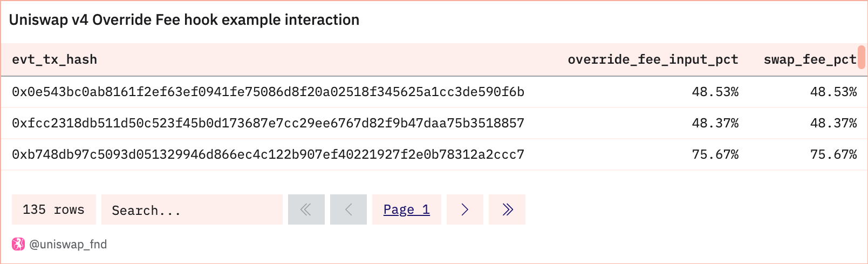The height and width of the screenshot is (264, 868).
Task: Open the @uniswap_fnd profile link
Action: tap(68, 244)
